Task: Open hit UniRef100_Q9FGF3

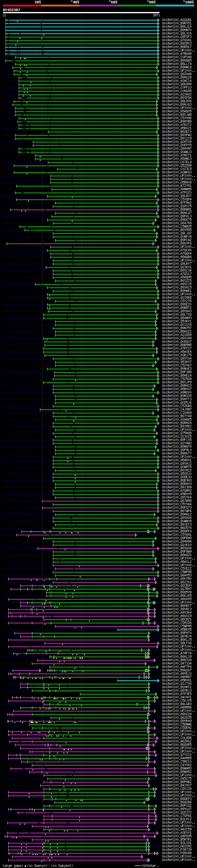Action: point(177,37)
